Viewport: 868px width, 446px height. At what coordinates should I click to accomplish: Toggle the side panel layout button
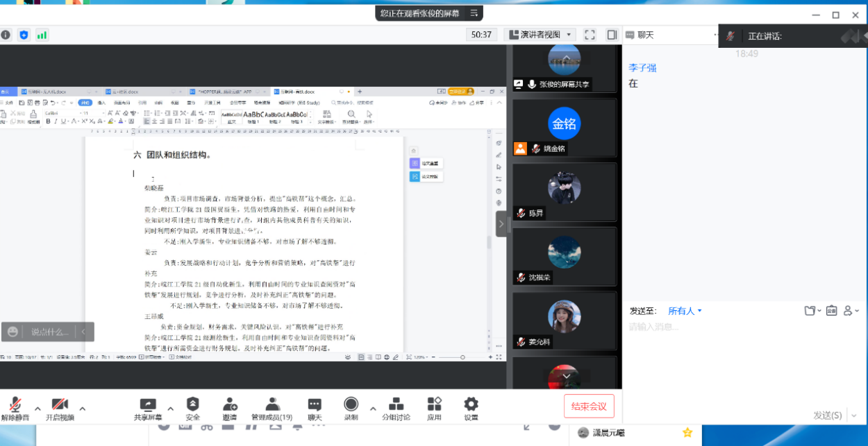pyautogui.click(x=612, y=35)
